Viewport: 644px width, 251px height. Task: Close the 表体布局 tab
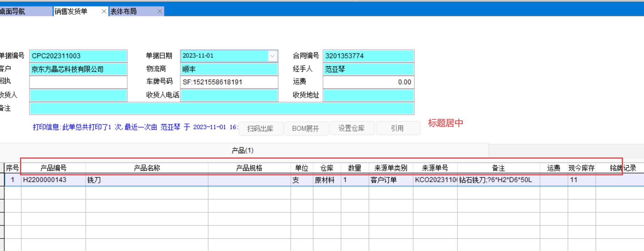pyautogui.click(x=160, y=12)
